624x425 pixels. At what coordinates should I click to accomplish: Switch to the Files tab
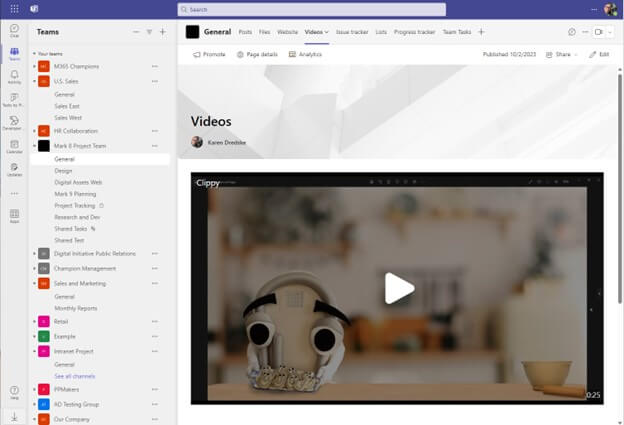(265, 32)
